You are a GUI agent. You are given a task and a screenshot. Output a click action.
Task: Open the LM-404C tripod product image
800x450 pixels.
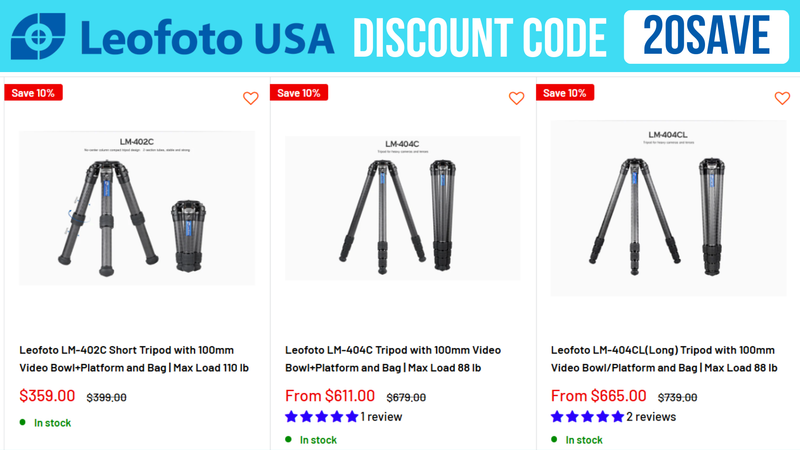[x=403, y=208]
